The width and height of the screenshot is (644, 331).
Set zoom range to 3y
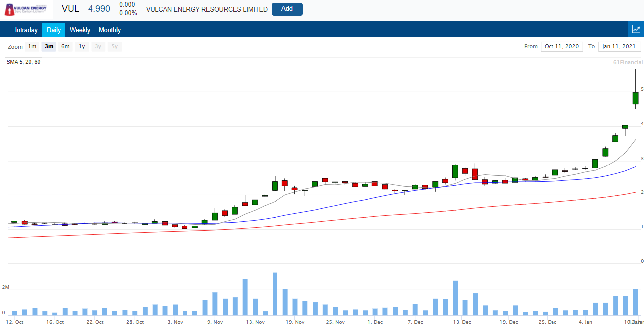pyautogui.click(x=98, y=46)
